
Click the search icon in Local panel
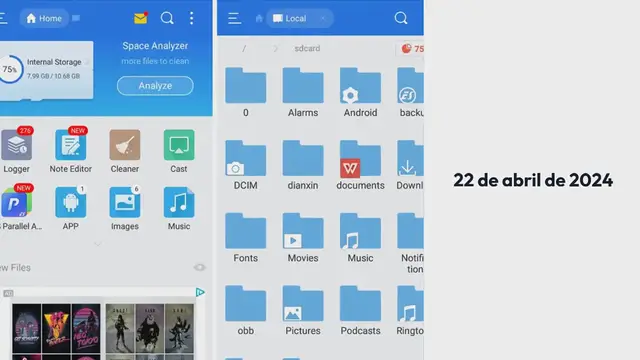(x=401, y=18)
